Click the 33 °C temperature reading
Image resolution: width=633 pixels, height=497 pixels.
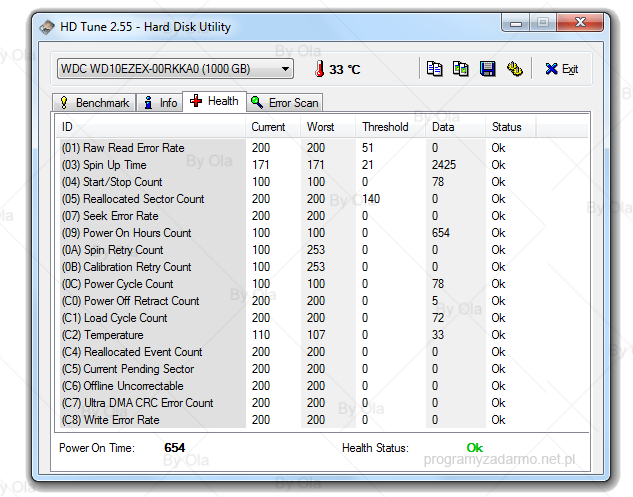pos(344,69)
